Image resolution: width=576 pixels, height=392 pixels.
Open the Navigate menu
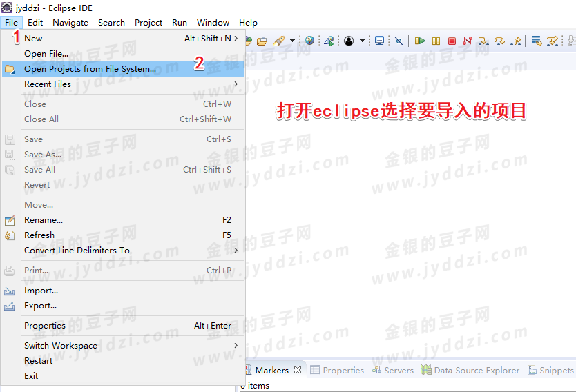(x=70, y=22)
